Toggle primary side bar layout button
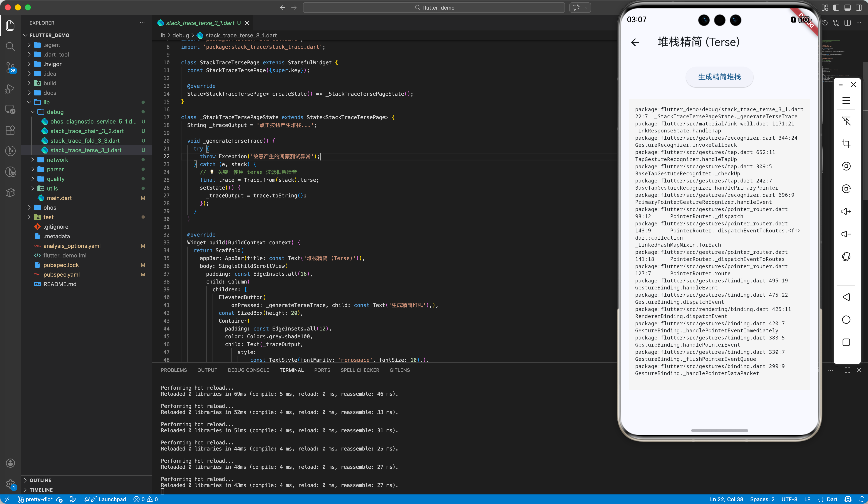This screenshot has width=868, height=504. [836, 8]
